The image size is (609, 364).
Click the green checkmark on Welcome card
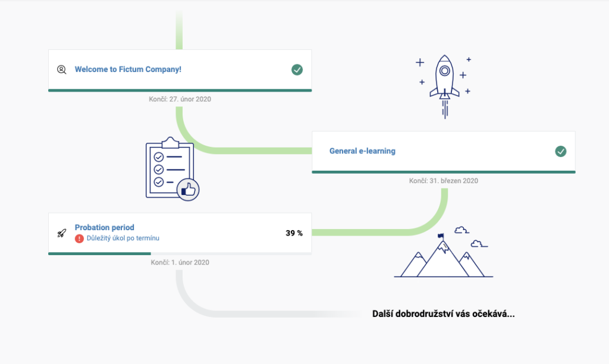(297, 70)
